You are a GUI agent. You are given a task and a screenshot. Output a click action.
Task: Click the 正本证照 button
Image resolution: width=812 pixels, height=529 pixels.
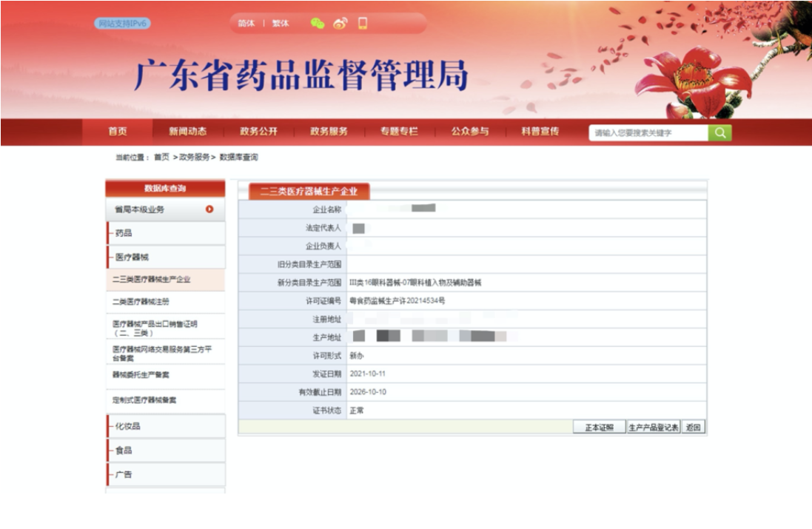pos(599,428)
